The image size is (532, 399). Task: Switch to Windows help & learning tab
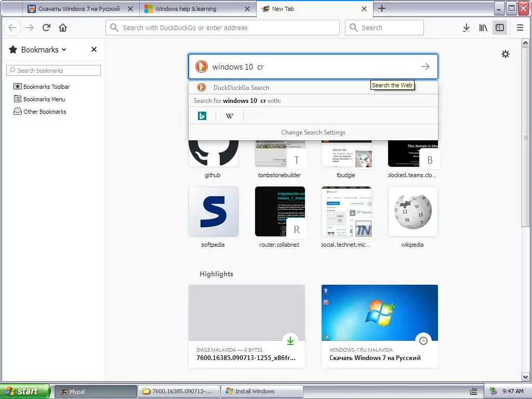pyautogui.click(x=197, y=9)
